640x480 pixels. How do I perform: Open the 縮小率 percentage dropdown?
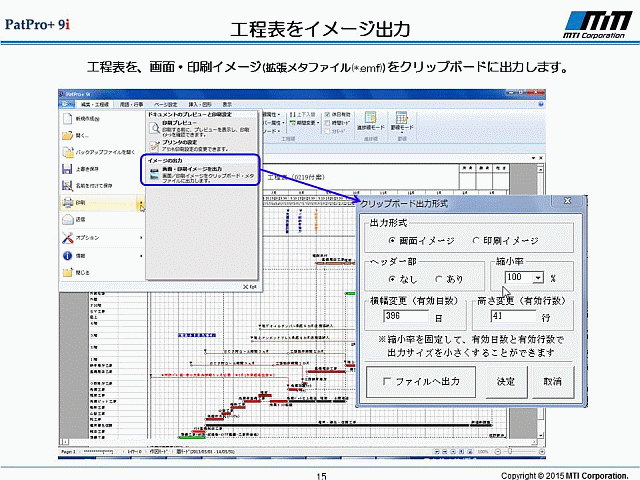(538, 278)
